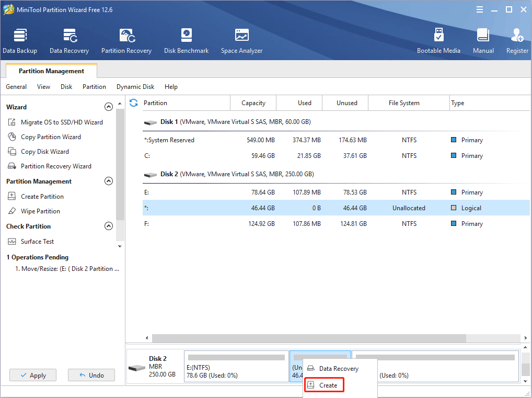Open the Help menu
This screenshot has width=532, height=398.
[x=171, y=87]
